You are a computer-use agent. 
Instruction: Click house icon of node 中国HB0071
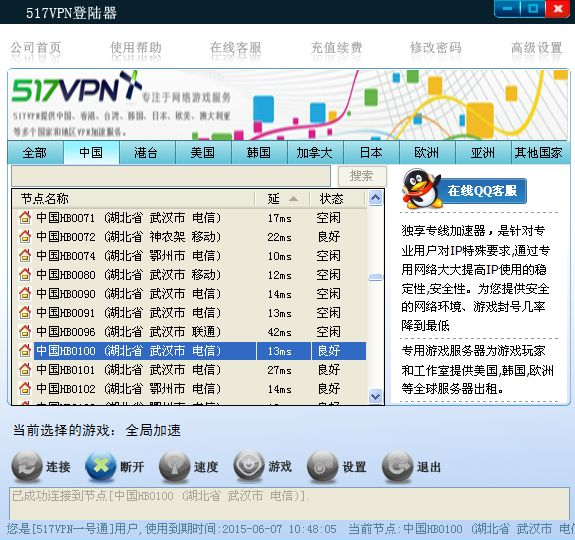25,218
